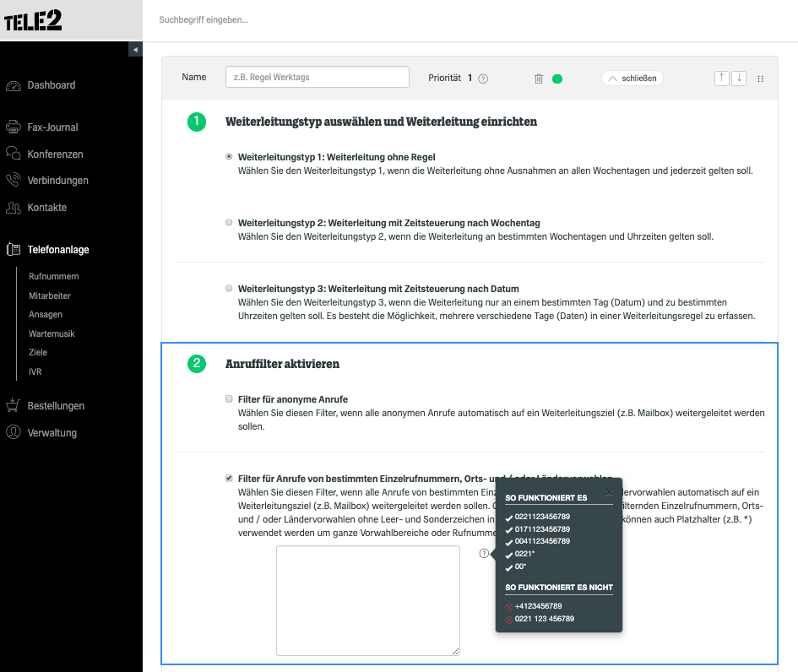Image resolution: width=798 pixels, height=672 pixels.
Task: Uncheck filter for bestimmte Einzelrufnummern
Action: (x=229, y=478)
